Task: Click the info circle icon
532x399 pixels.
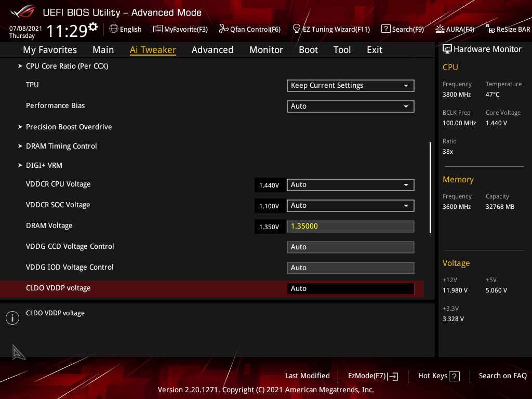Action: [x=12, y=318]
